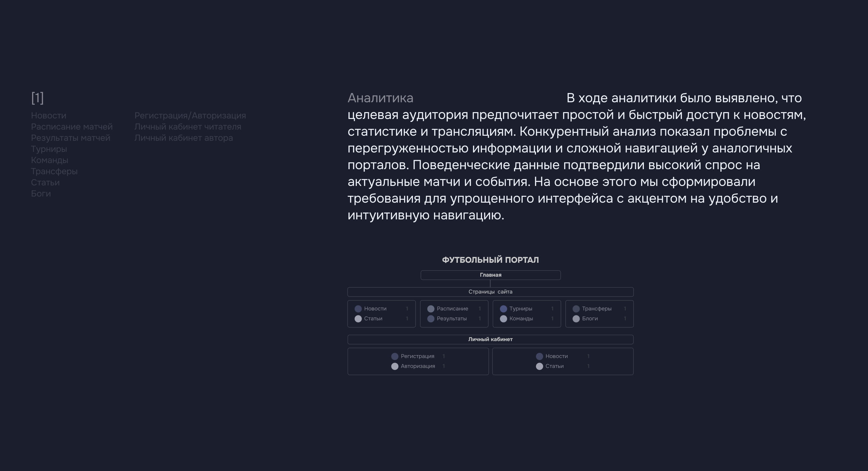The height and width of the screenshot is (471, 868).
Task: Click Регистрация/Авторизация in the left list
Action: coord(190,116)
